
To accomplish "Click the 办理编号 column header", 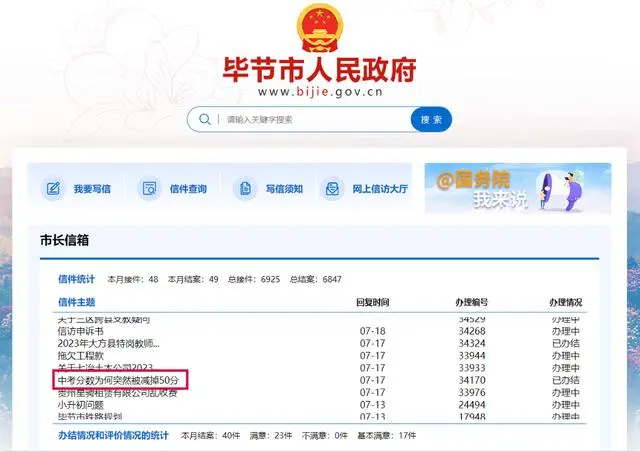I will (x=472, y=303).
